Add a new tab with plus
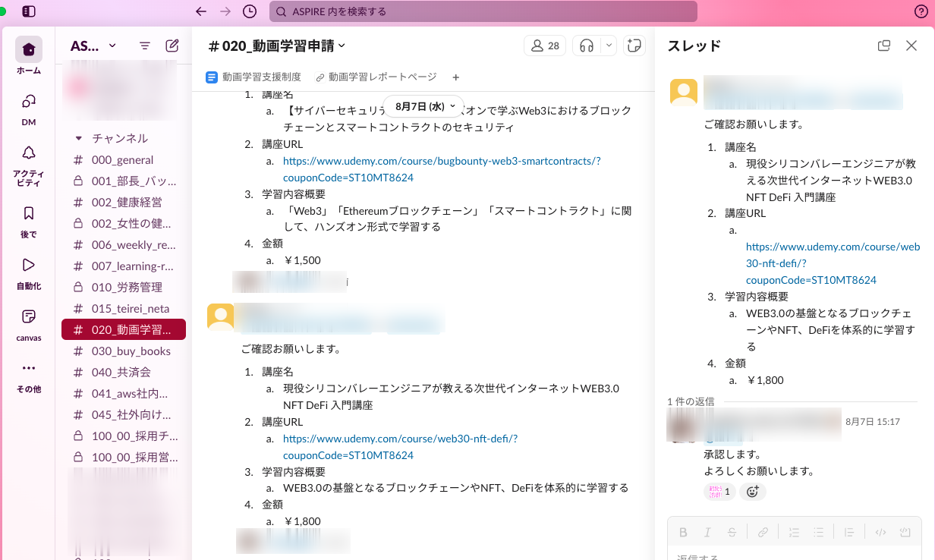The height and width of the screenshot is (560, 935). (455, 77)
